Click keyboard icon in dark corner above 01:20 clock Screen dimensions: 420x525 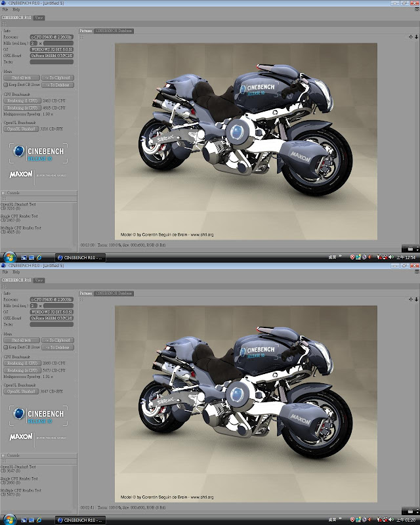410,511
